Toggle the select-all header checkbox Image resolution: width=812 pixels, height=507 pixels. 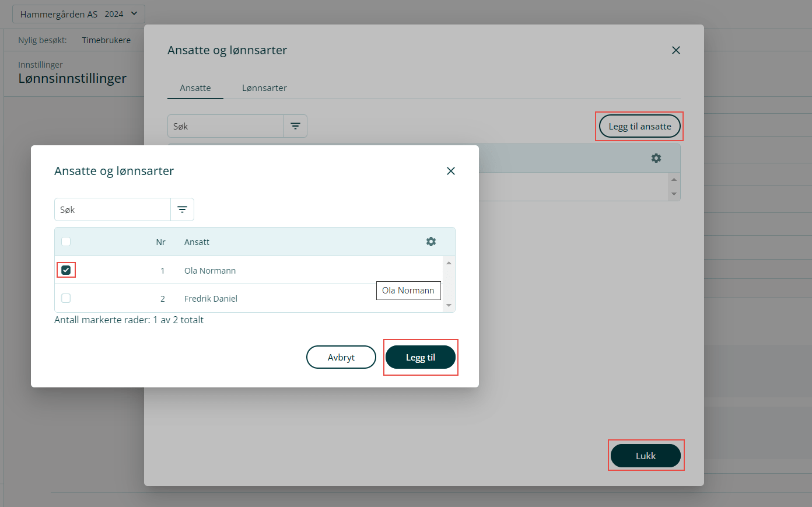(x=66, y=242)
